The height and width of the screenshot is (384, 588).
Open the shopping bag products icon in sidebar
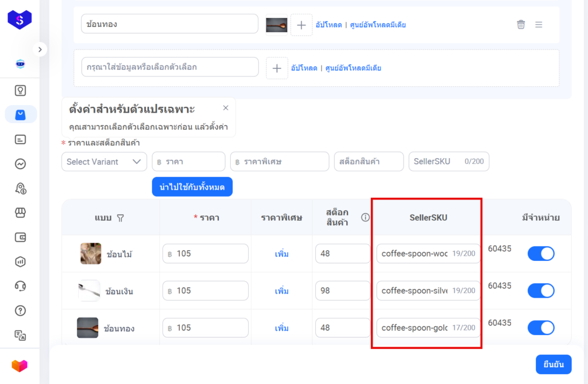21,114
